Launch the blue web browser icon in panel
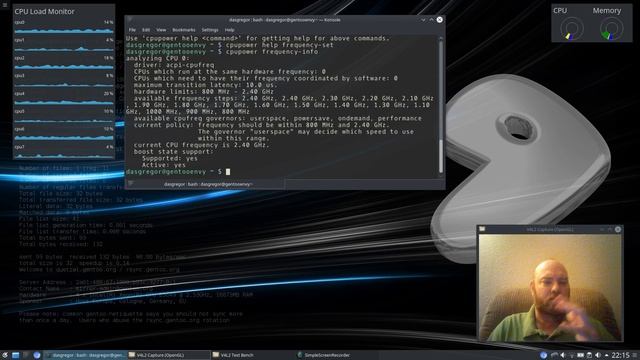Screen dimensions: 640x360 37,355
